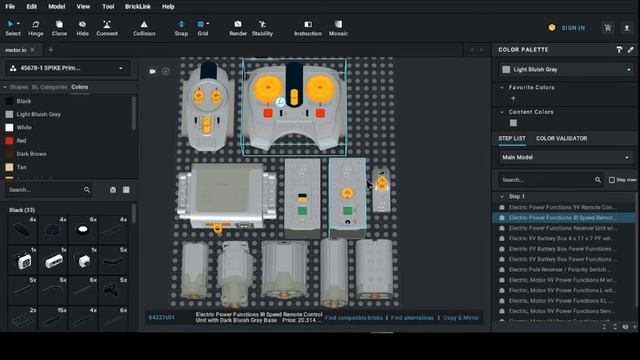Screen dimensions: 640x360
Task: Toggle Collision detection
Action: coord(144,28)
